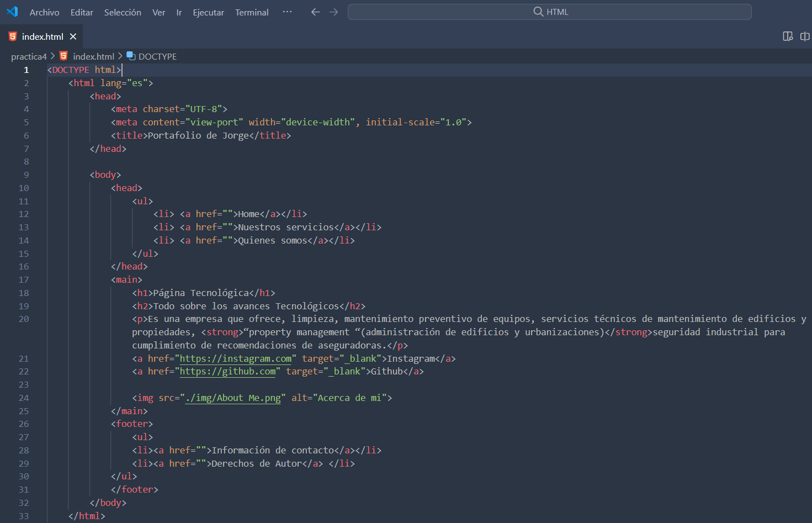This screenshot has height=523, width=812.
Task: Select the index.html editor tab
Action: coord(43,36)
